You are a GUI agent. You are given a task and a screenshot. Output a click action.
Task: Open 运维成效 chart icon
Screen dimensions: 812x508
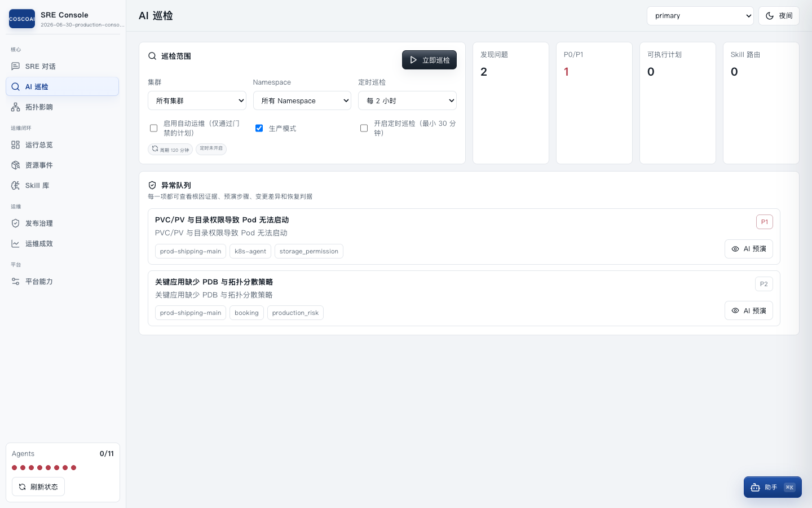point(16,244)
